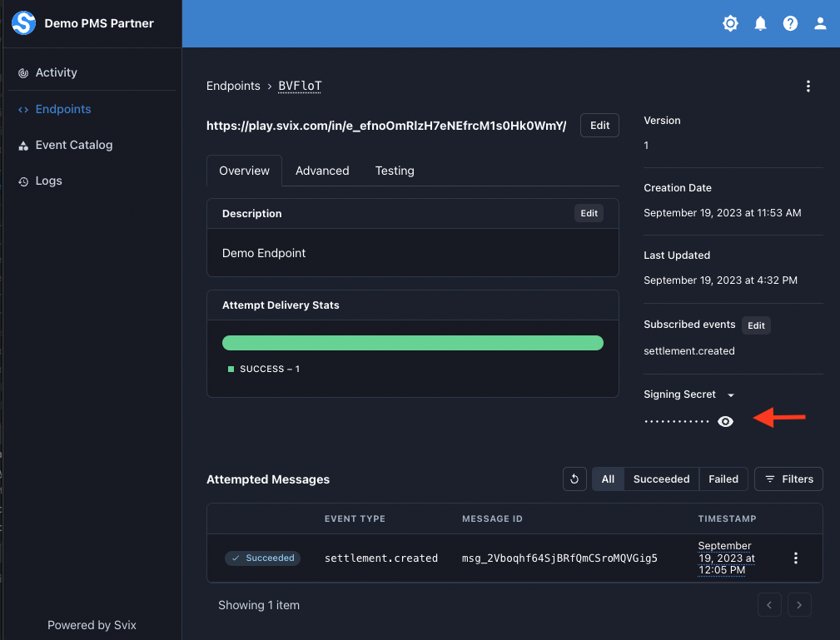Toggle theme with the brightness icon
This screenshot has height=640, width=840.
730,23
